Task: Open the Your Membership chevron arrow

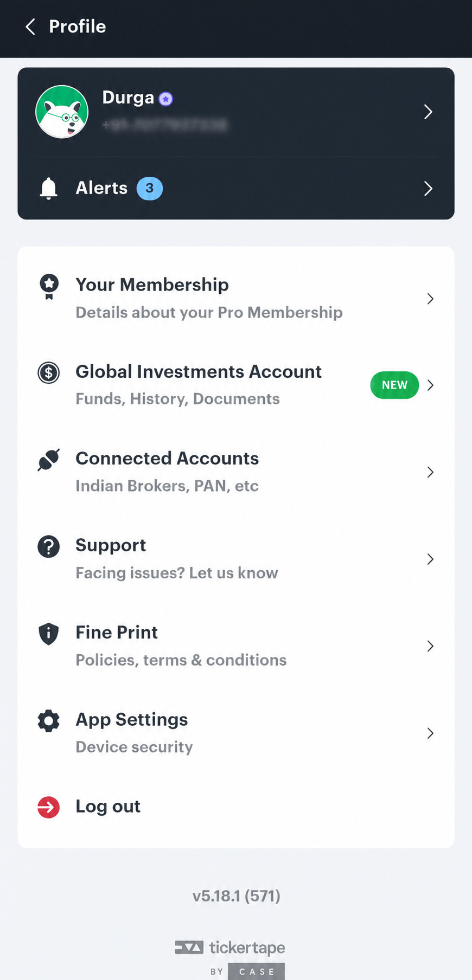Action: pyautogui.click(x=430, y=299)
